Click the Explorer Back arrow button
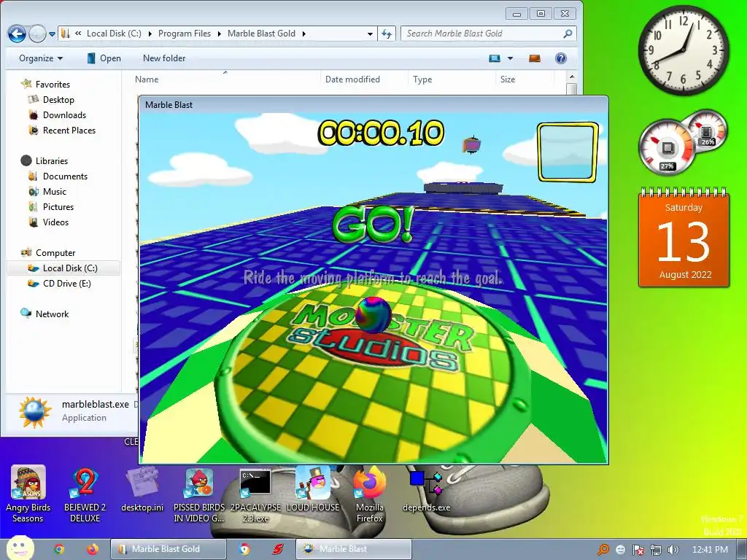747x560 pixels. pyautogui.click(x=18, y=34)
